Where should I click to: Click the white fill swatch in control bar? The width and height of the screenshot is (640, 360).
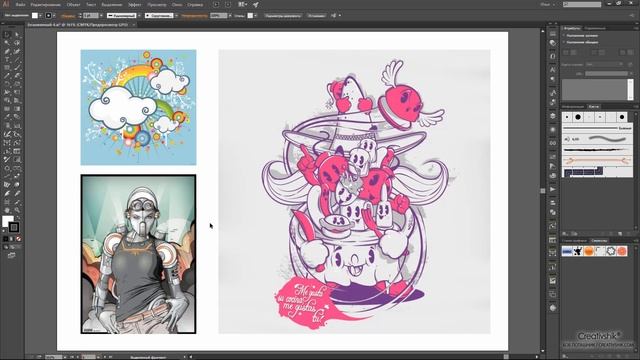[35, 16]
